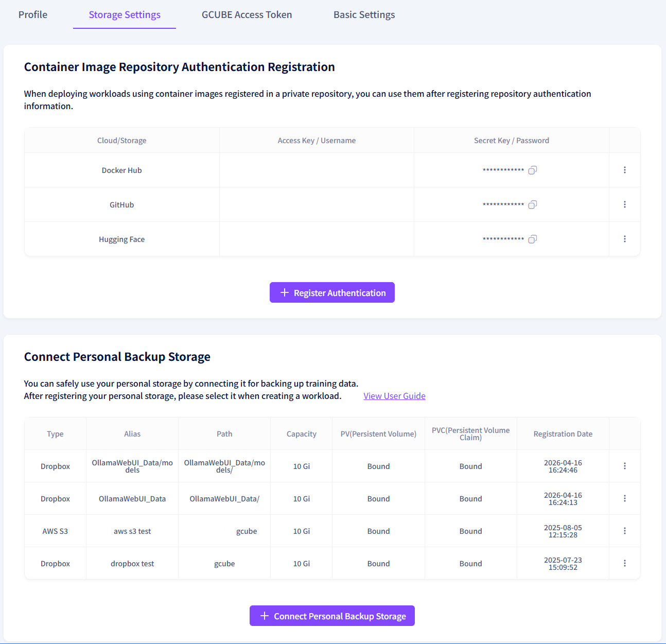
Task: Select the Storage Settings tab
Action: coord(125,15)
